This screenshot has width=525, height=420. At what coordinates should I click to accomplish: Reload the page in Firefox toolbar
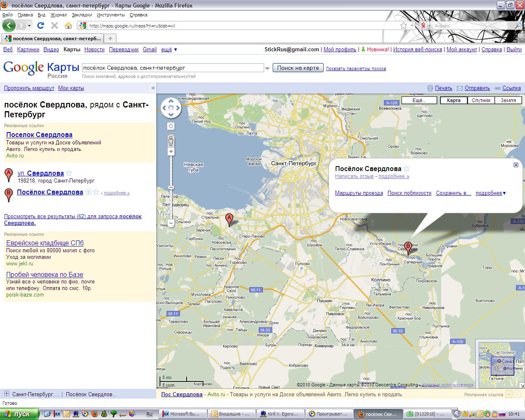pos(40,25)
